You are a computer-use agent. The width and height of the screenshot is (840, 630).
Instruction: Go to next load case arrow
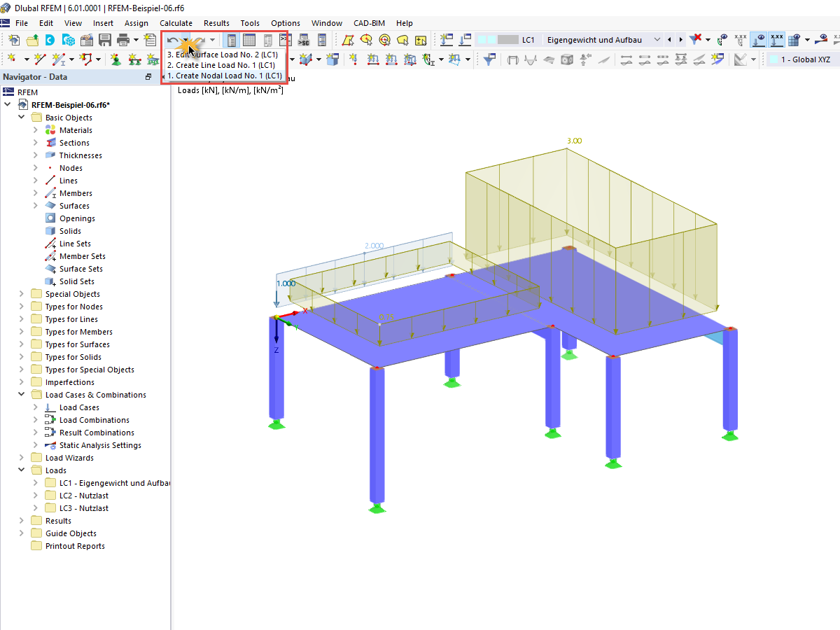pyautogui.click(x=681, y=40)
